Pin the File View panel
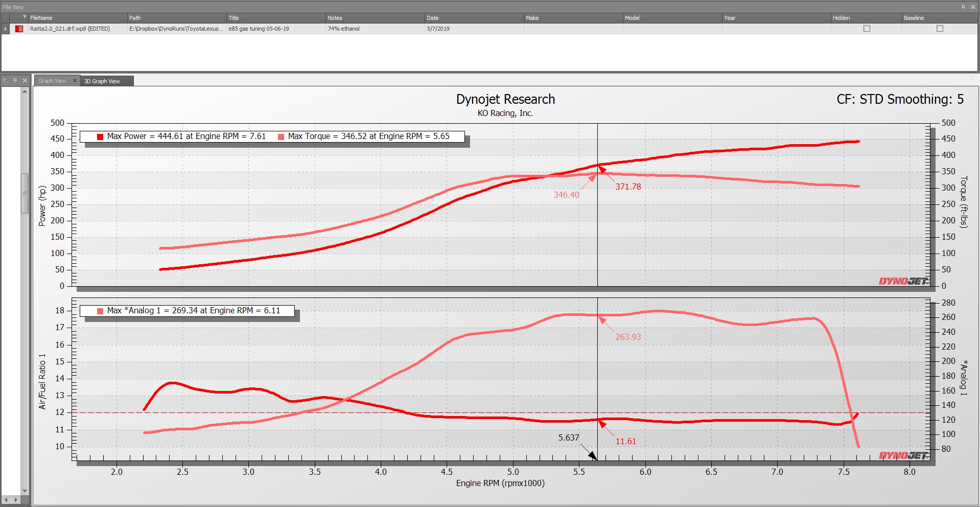 (x=963, y=7)
